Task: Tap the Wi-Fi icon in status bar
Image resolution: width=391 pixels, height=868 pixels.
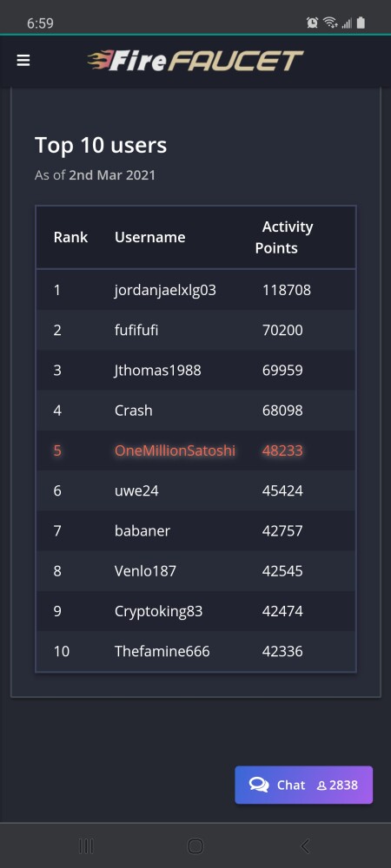Action: pos(331,23)
